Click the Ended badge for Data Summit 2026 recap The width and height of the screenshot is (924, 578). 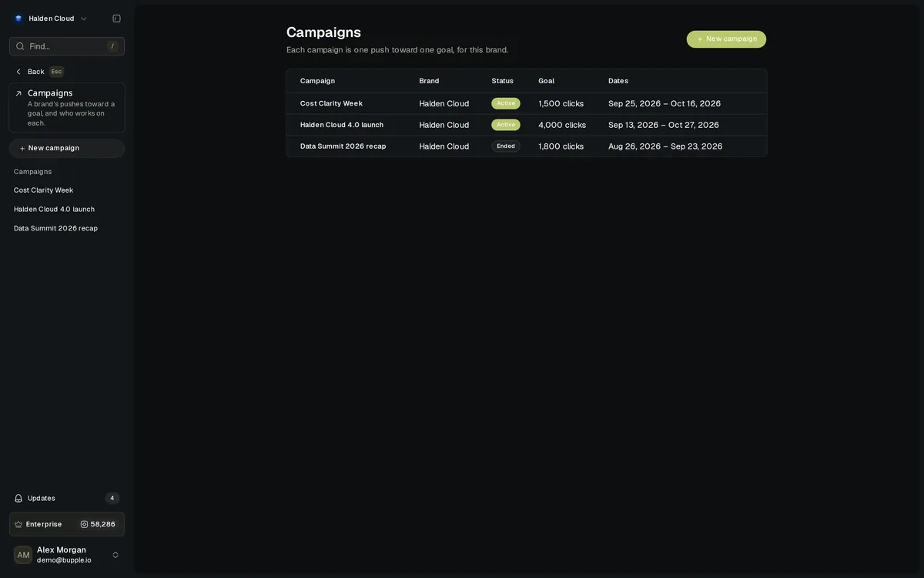(506, 146)
